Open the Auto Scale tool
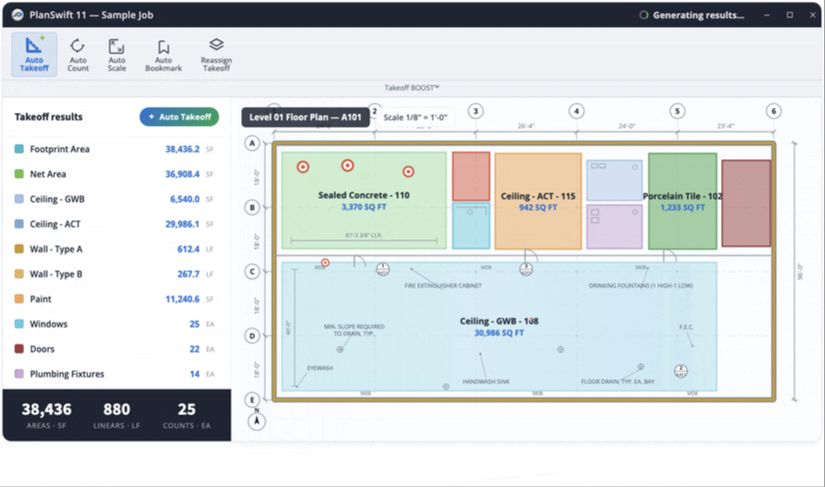The image size is (825, 487). (117, 54)
